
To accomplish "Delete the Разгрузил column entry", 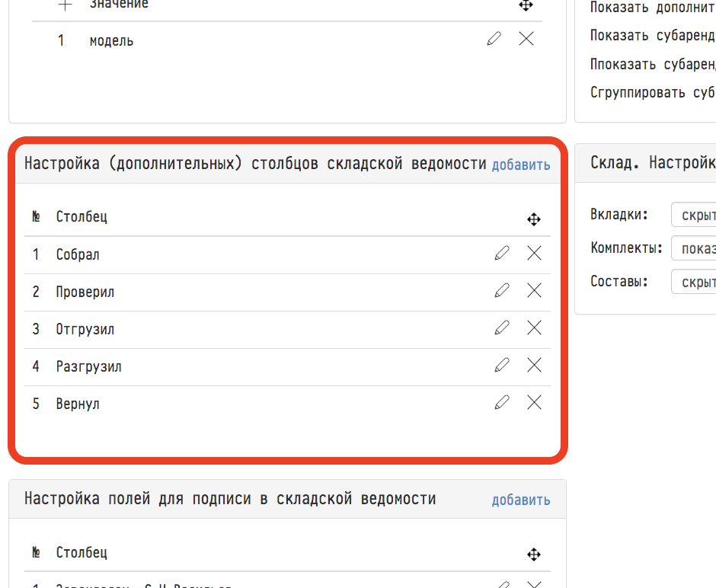I will pyautogui.click(x=535, y=366).
